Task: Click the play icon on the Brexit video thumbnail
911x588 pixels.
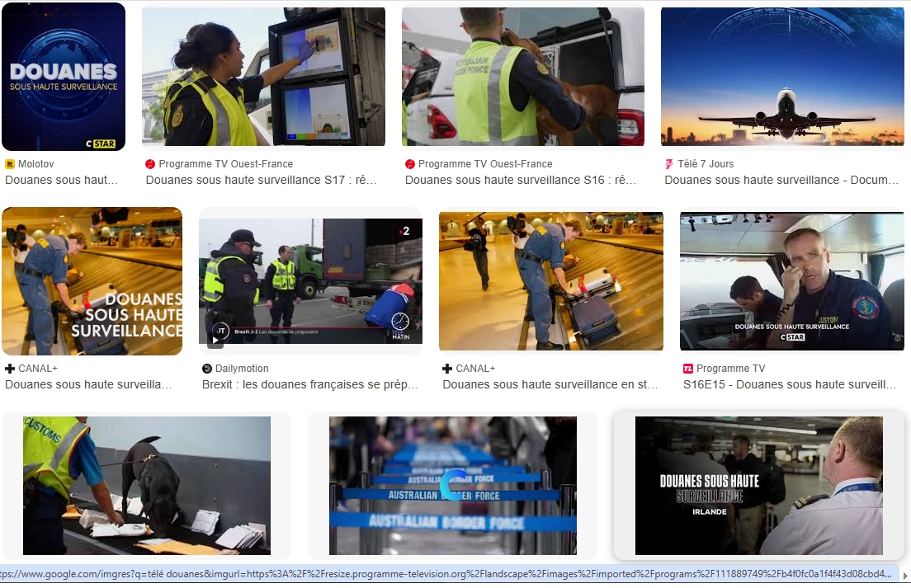Action: [x=215, y=342]
